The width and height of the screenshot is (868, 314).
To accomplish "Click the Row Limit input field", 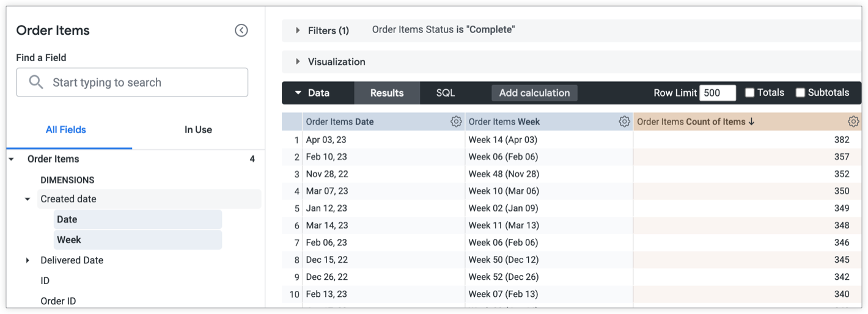I will pyautogui.click(x=718, y=93).
